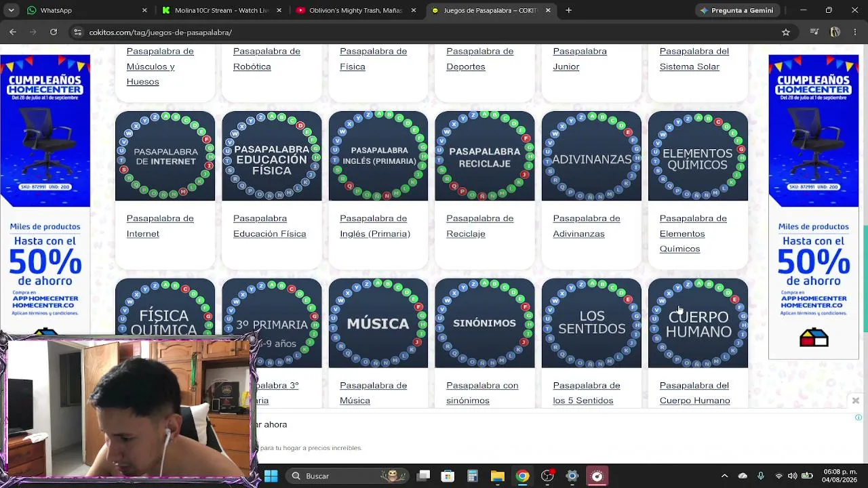Open OBS Studio from the taskbar
The image size is (868, 488).
(547, 476)
